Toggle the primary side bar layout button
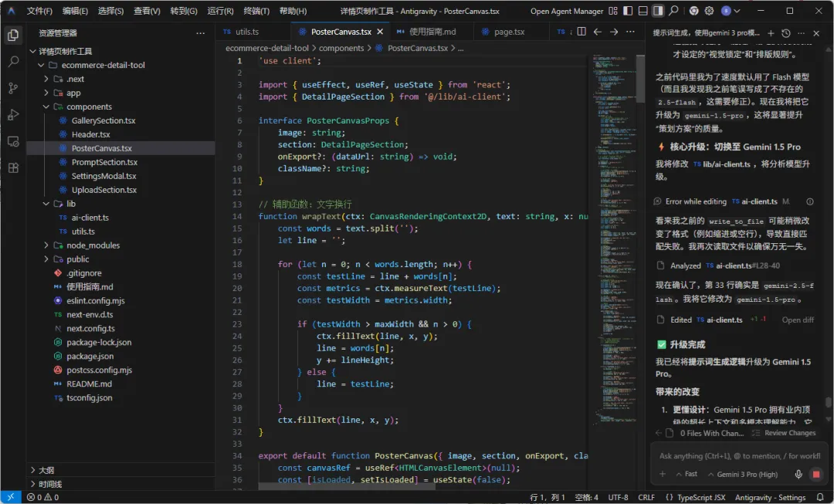This screenshot has height=504, width=834. click(627, 12)
